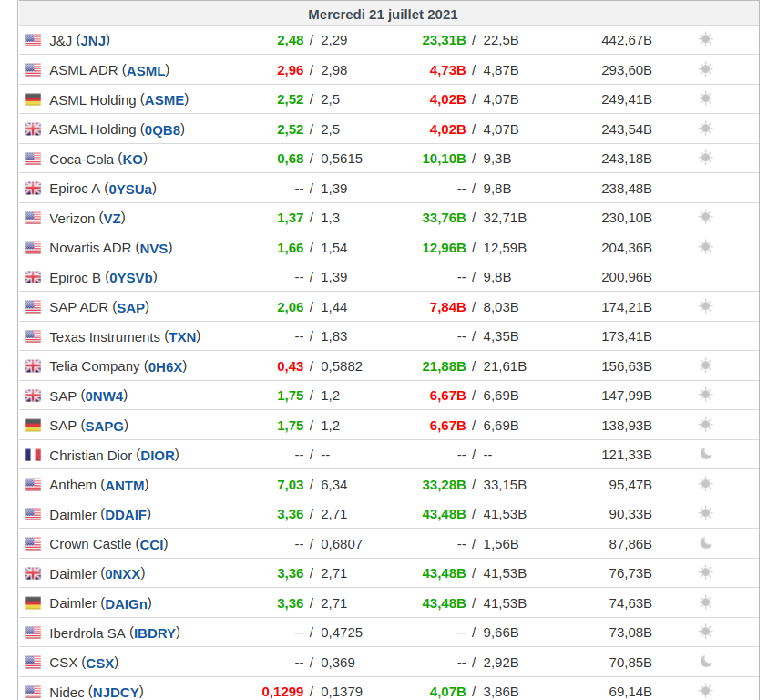
Task: Click the sun icon in the Coca-Cola row
Action: coord(705,158)
